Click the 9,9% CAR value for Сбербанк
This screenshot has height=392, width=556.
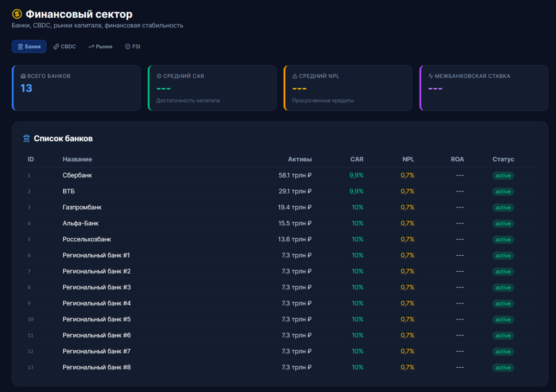coord(356,175)
